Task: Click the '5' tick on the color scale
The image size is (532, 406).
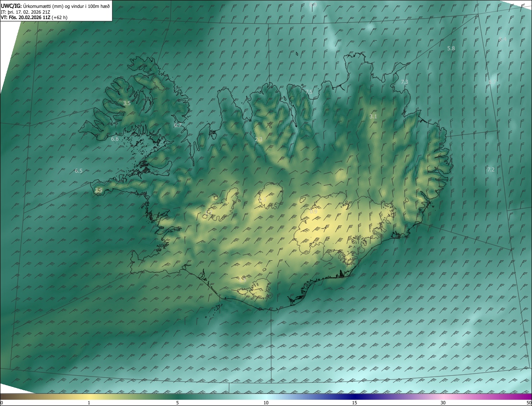Action: (x=177, y=403)
